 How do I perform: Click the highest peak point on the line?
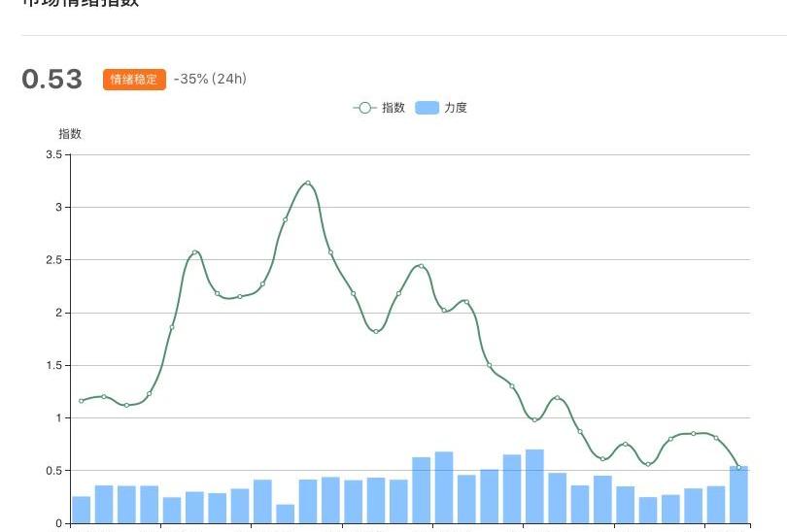(308, 183)
